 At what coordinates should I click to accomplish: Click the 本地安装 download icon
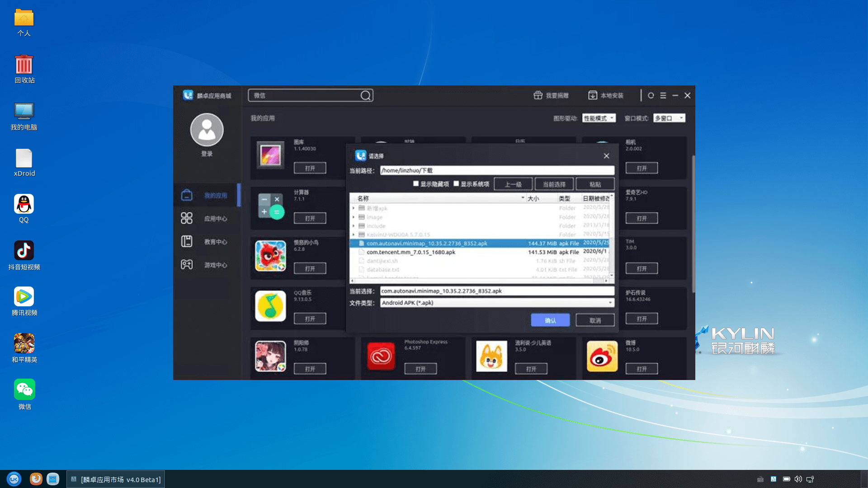(x=592, y=95)
